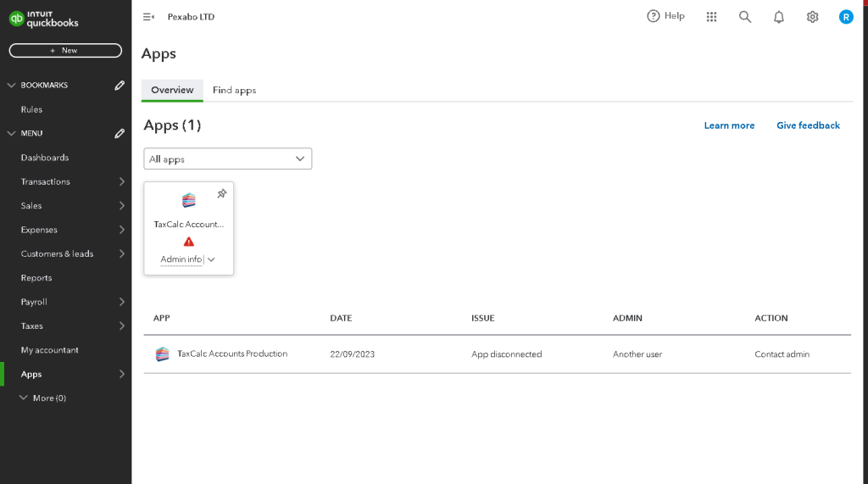Open Rules bookmark

31,109
